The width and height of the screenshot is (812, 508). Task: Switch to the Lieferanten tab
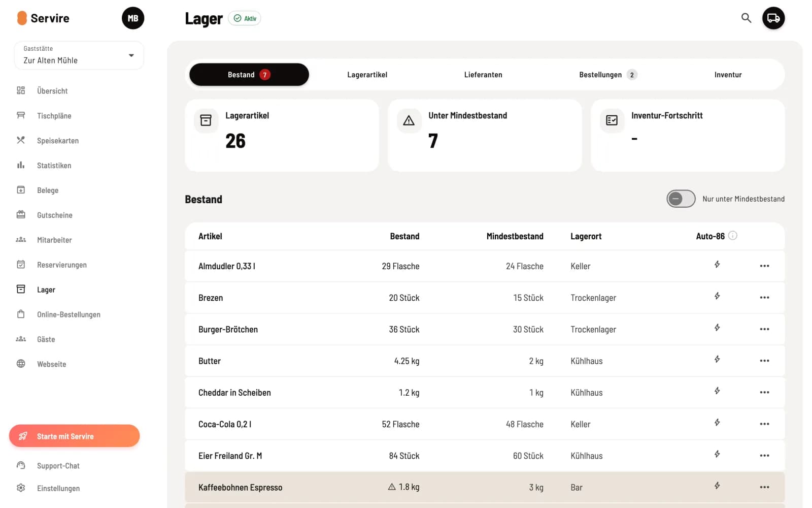(x=483, y=75)
